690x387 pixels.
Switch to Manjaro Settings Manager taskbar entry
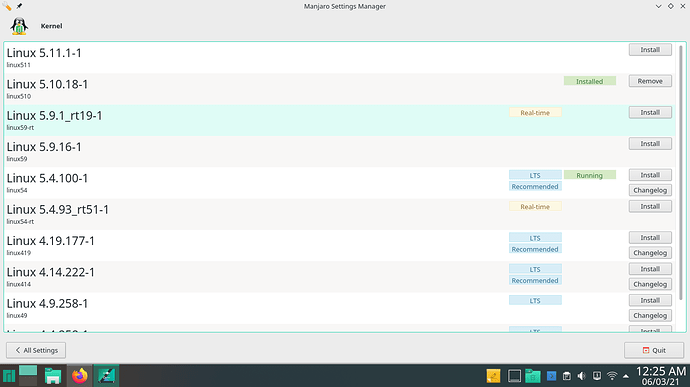click(106, 376)
